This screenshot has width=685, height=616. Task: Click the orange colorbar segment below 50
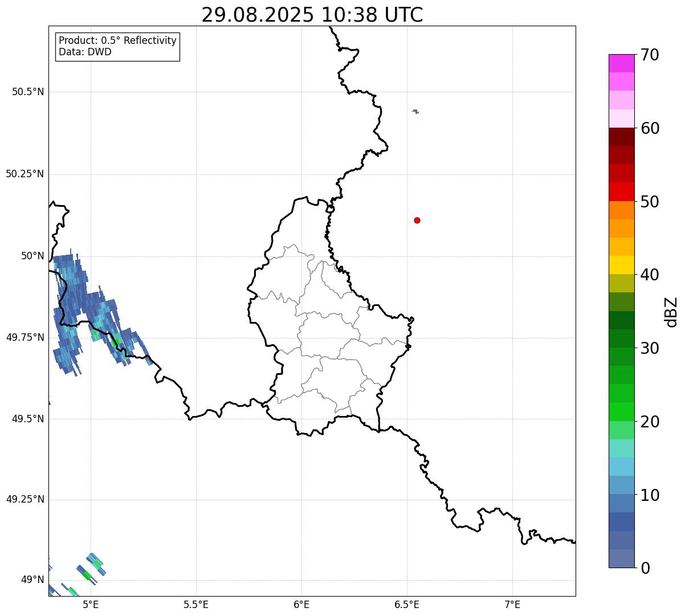pyautogui.click(x=621, y=210)
